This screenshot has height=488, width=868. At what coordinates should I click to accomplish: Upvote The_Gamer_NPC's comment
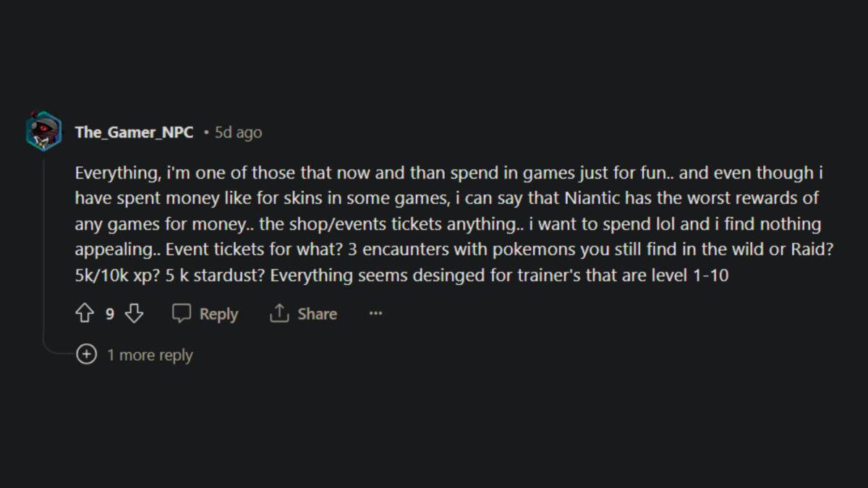tap(85, 314)
